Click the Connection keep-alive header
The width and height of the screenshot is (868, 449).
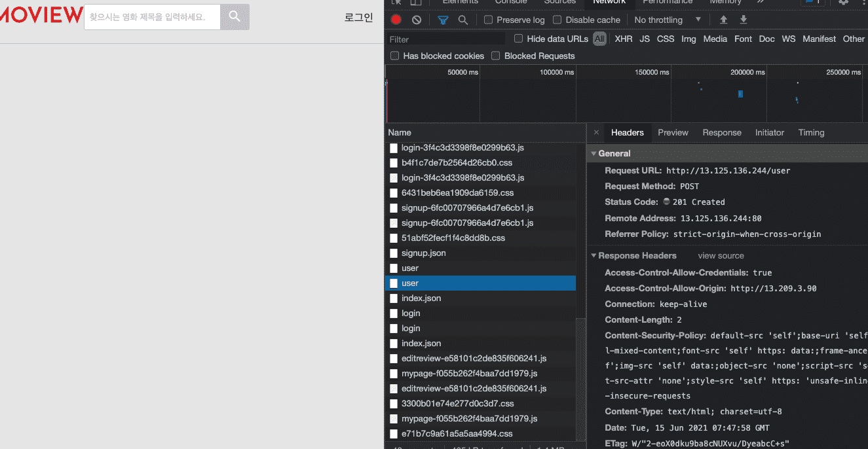(x=656, y=304)
